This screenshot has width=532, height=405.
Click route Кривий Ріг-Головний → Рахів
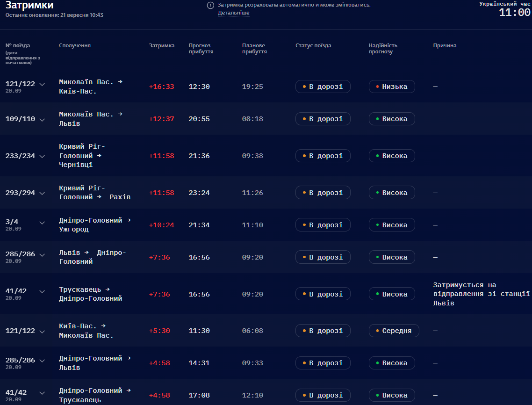[x=94, y=193]
